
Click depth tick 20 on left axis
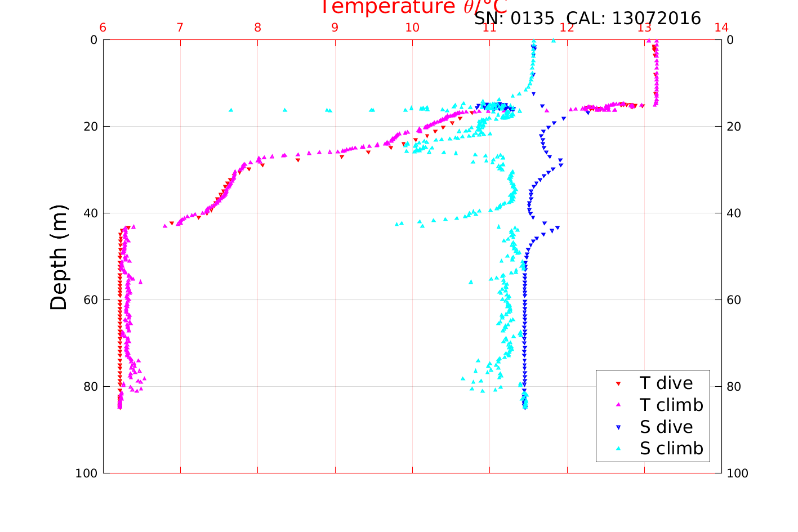[90, 127]
